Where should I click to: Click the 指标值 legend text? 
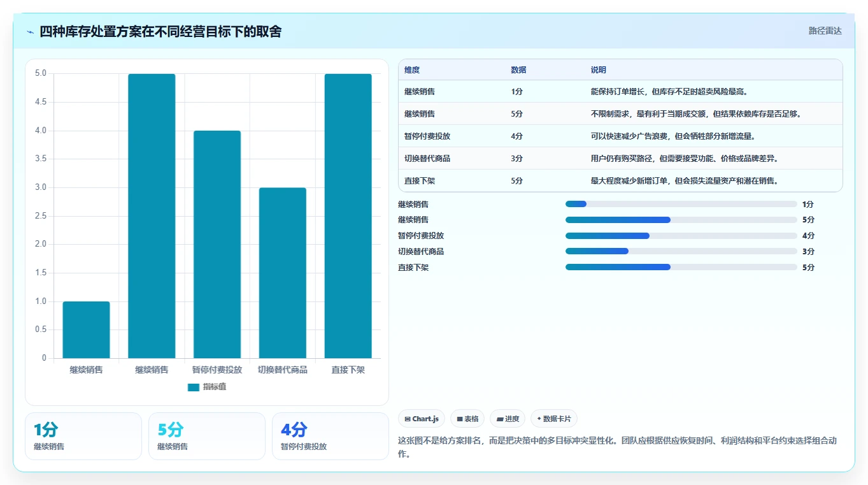(x=215, y=387)
